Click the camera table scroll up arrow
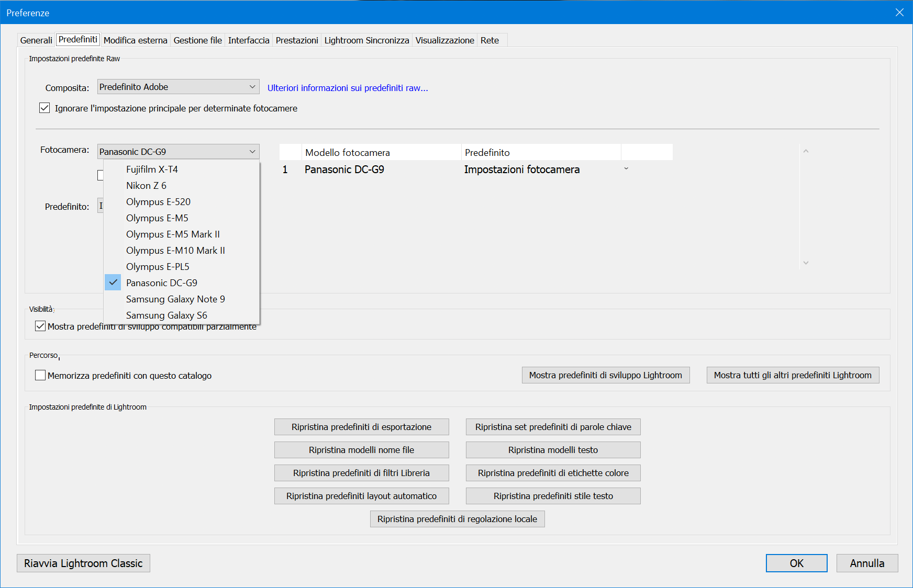Image resolution: width=913 pixels, height=588 pixels. 806,151
